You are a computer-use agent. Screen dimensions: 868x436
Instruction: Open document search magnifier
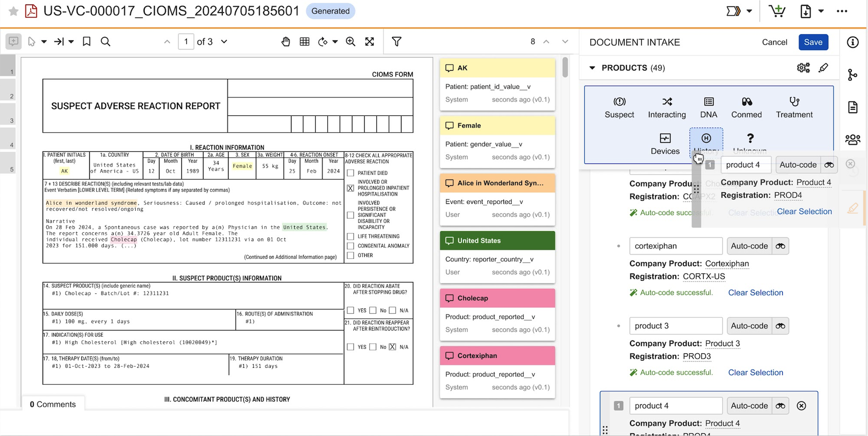106,42
